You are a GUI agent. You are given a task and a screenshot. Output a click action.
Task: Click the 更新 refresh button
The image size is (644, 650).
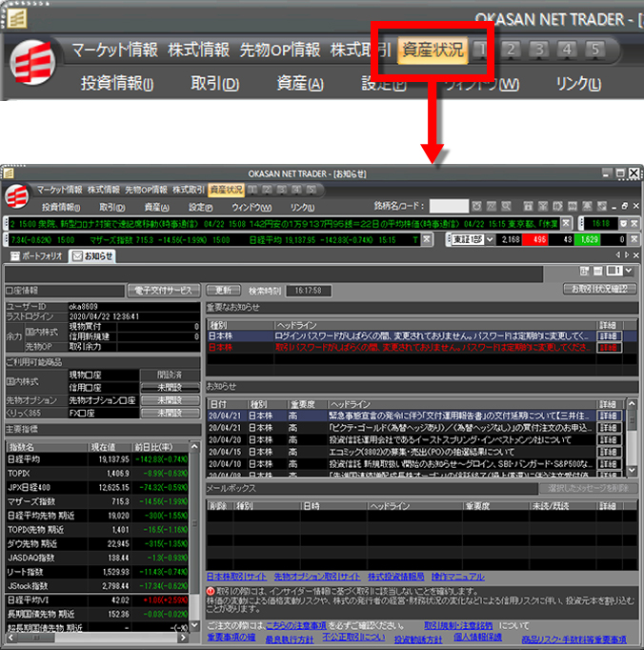223,290
